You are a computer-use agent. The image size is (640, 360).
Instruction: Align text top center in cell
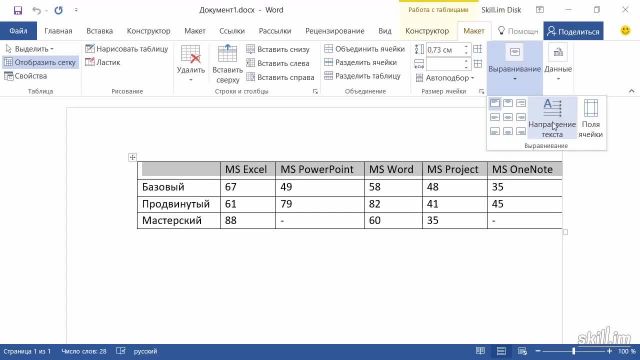[508, 104]
